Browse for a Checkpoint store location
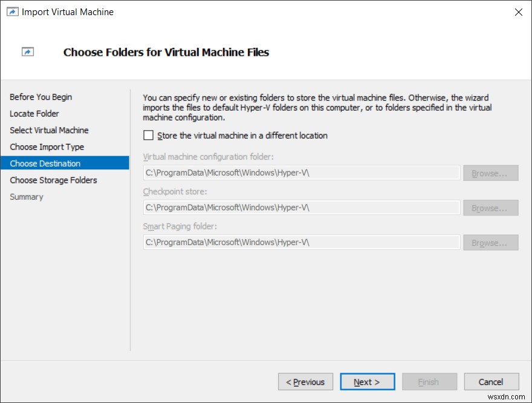 [x=490, y=208]
